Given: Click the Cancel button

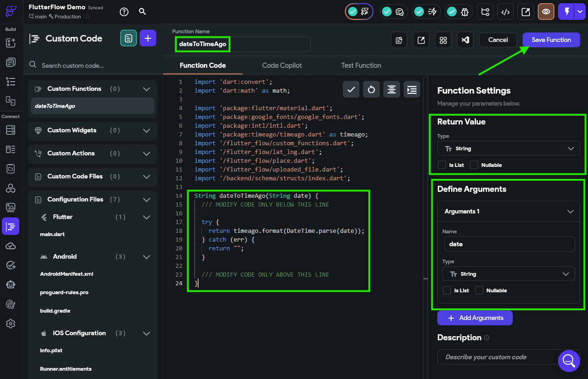Looking at the screenshot, I should [498, 40].
